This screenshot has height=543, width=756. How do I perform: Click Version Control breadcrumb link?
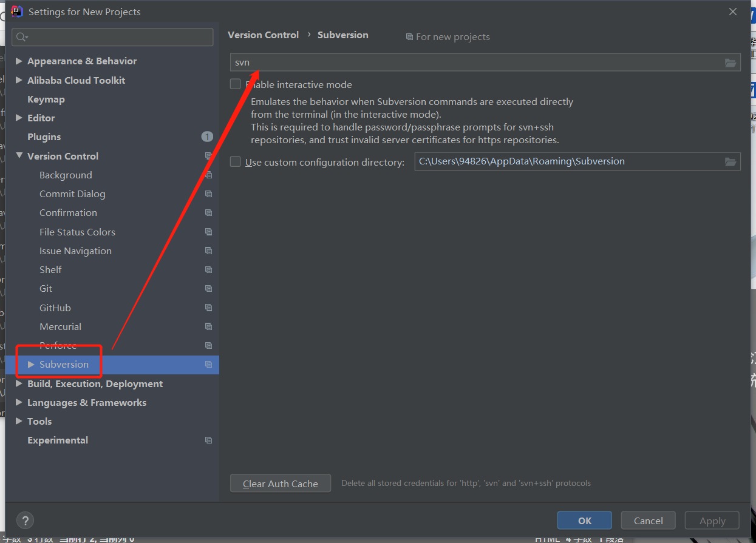click(x=264, y=35)
